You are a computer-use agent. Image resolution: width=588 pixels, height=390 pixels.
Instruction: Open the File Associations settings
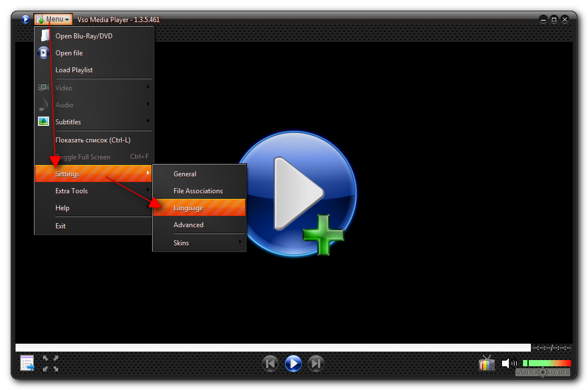pos(199,191)
